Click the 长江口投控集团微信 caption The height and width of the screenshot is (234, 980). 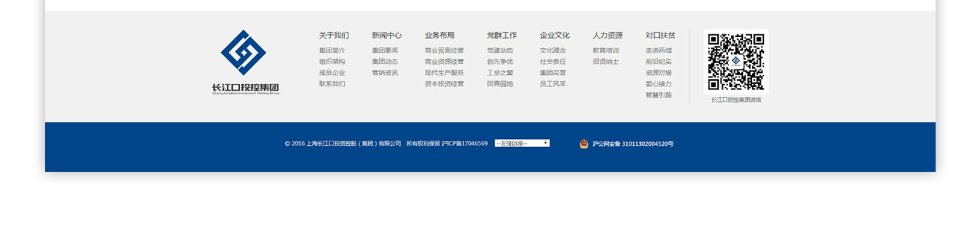point(736,100)
